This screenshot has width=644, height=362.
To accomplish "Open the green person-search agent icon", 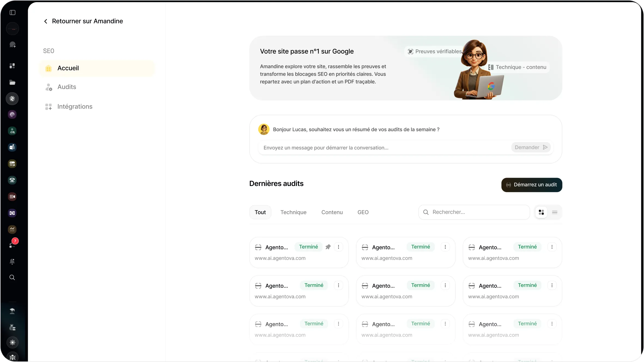I will tap(12, 131).
